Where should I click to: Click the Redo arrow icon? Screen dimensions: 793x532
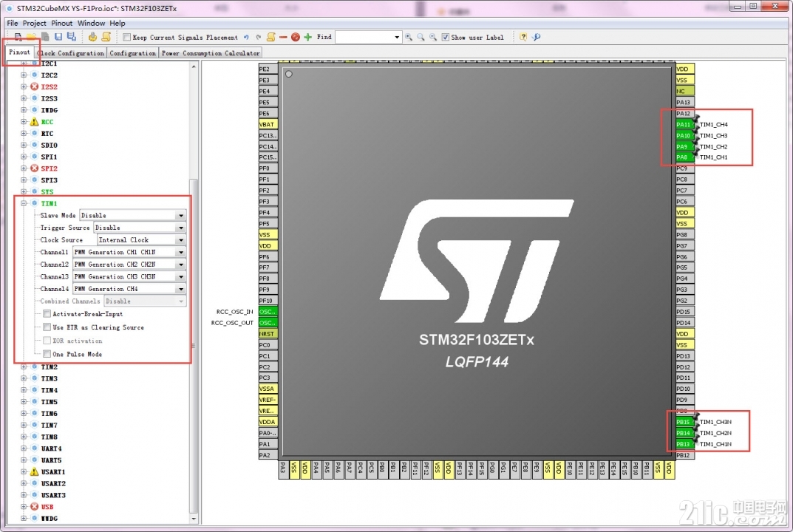point(259,37)
